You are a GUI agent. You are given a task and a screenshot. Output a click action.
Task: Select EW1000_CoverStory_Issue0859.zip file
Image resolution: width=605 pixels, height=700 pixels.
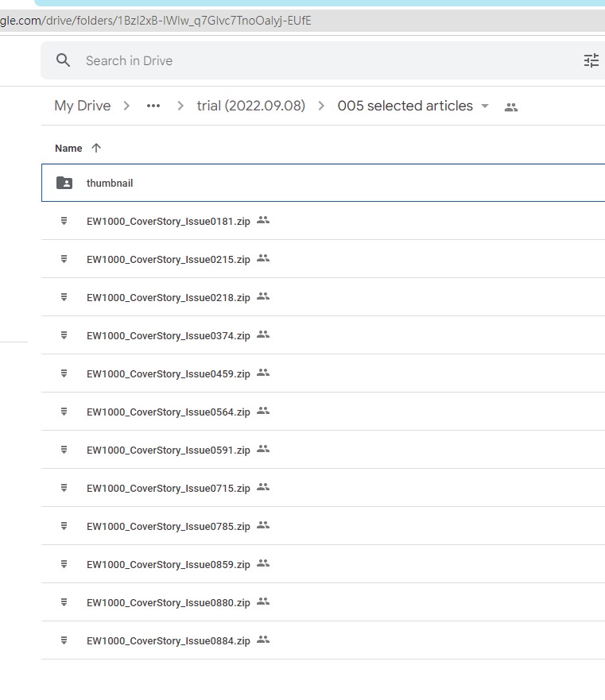click(x=168, y=564)
